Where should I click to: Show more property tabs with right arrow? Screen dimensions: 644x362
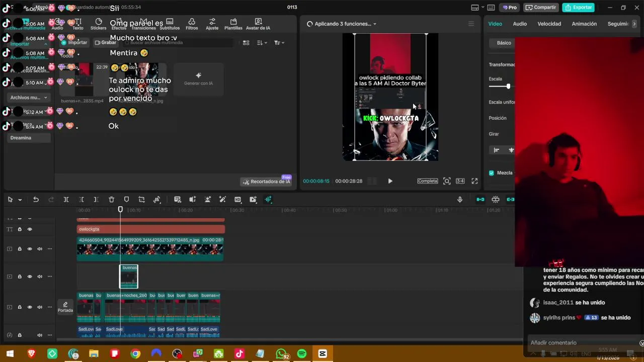pyautogui.click(x=634, y=24)
